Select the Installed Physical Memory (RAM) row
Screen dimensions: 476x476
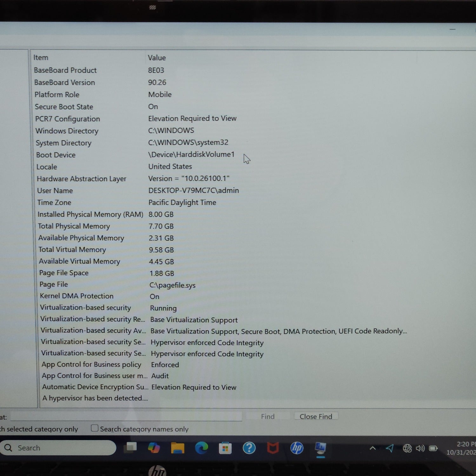coord(90,215)
